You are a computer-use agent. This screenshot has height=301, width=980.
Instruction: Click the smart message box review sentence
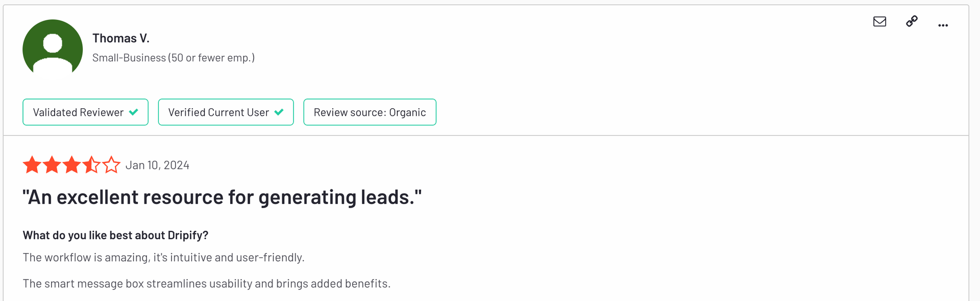207,284
